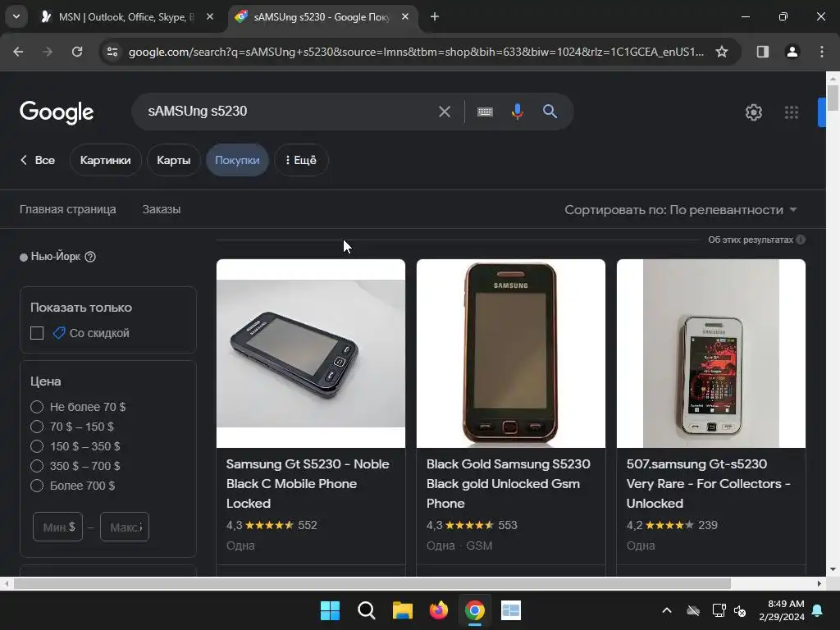Start voice search with microphone icon
Image resolution: width=840 pixels, height=630 pixels.
(x=517, y=112)
